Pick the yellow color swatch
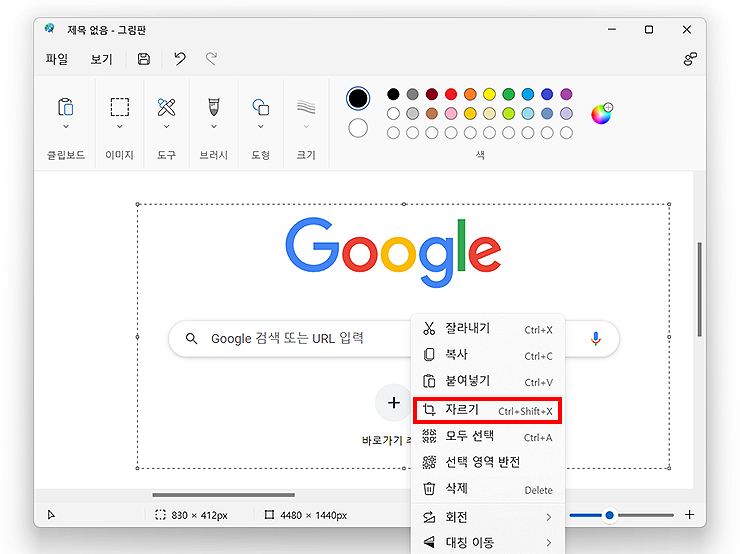Viewport: 740px width, 554px height. [489, 94]
